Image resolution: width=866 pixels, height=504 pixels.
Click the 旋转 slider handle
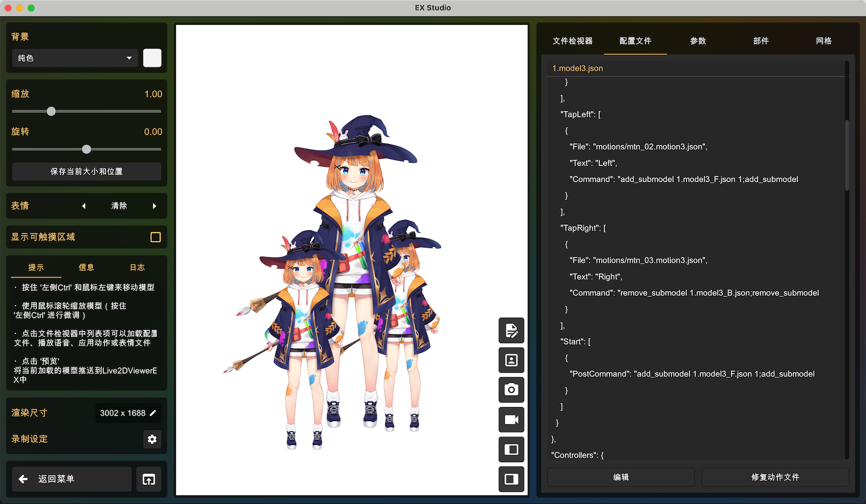coord(87,149)
